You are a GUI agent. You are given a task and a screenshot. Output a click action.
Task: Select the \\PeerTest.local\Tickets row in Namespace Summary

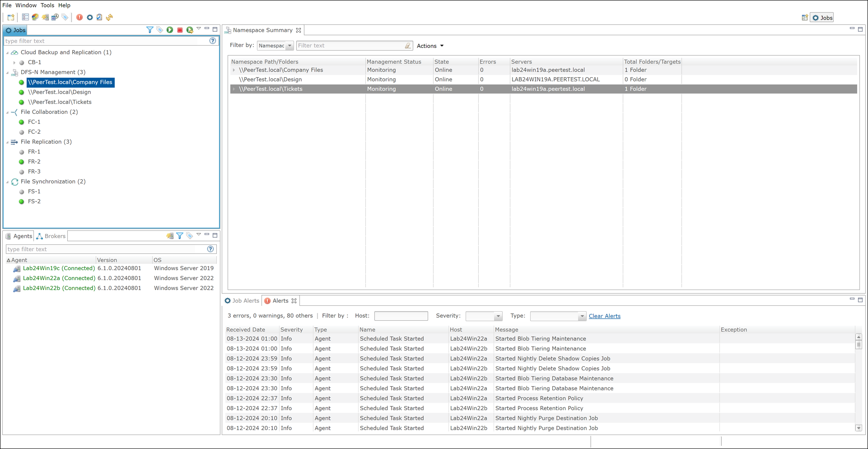pyautogui.click(x=543, y=89)
